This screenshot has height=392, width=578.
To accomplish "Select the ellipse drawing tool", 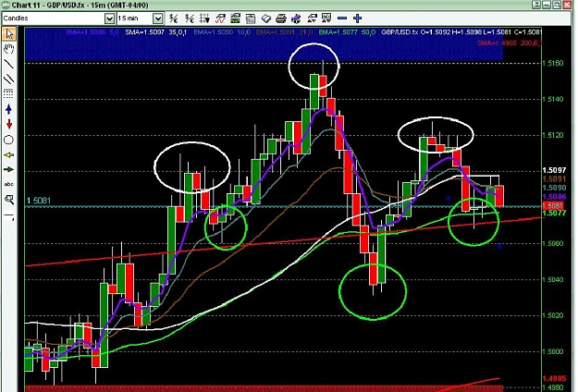I will click(9, 140).
